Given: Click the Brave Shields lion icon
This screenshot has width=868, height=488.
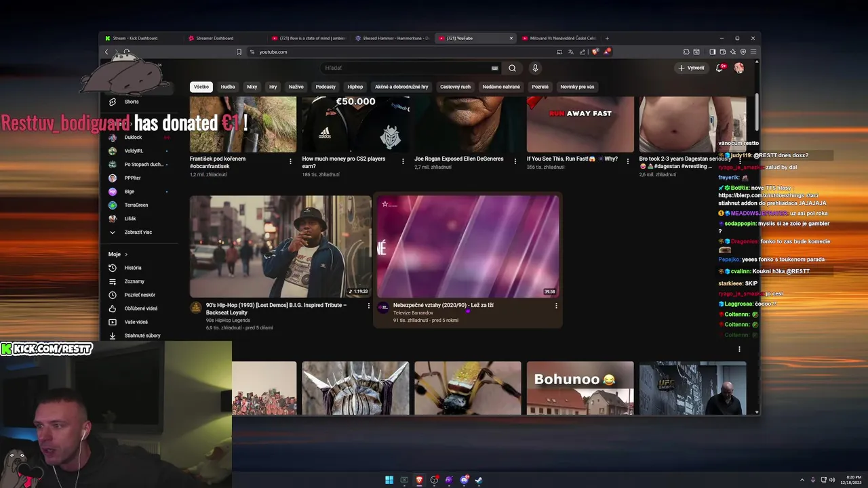Looking at the screenshot, I should (595, 52).
